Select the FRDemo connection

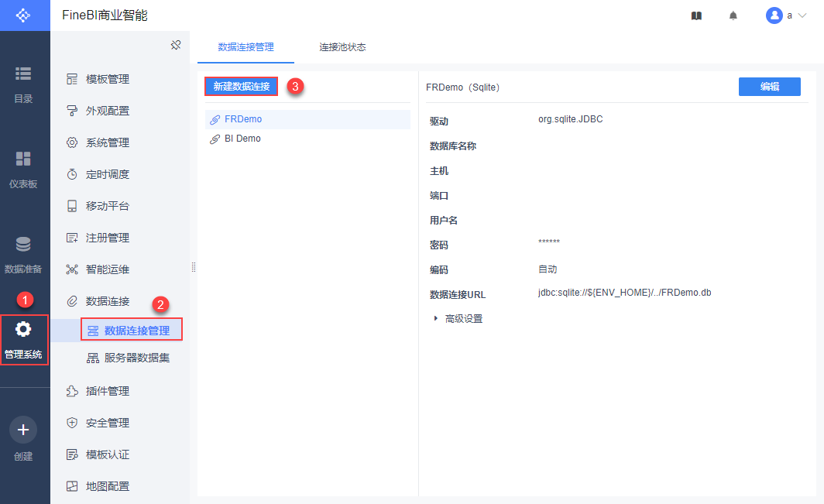pyautogui.click(x=307, y=119)
